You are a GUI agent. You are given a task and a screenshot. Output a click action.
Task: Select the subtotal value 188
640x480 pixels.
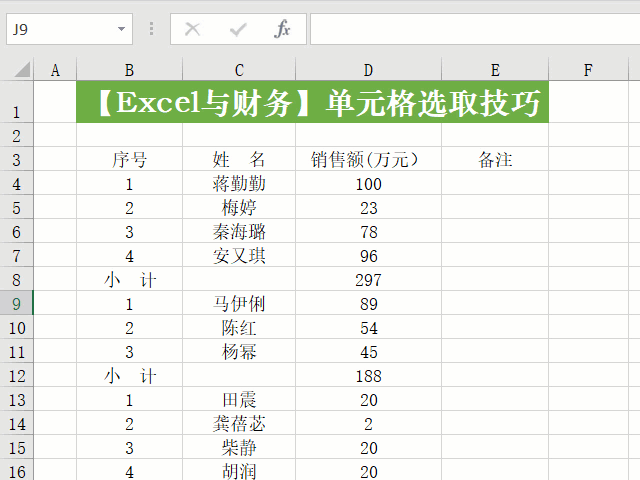pyautogui.click(x=369, y=375)
